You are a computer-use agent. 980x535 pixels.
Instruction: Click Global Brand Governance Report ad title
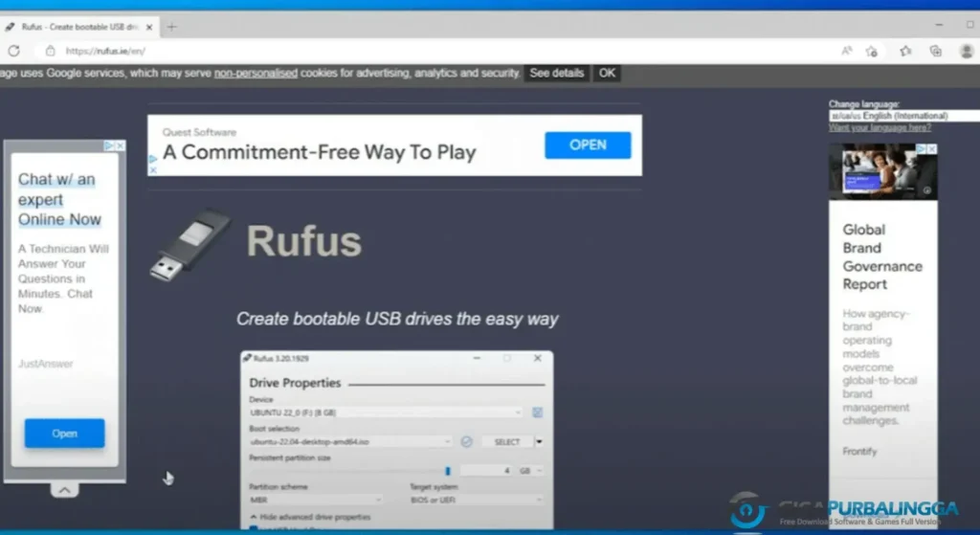pos(881,256)
